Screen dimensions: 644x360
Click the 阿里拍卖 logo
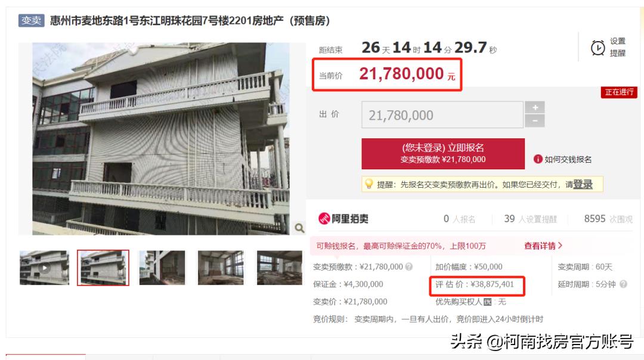coord(343,219)
